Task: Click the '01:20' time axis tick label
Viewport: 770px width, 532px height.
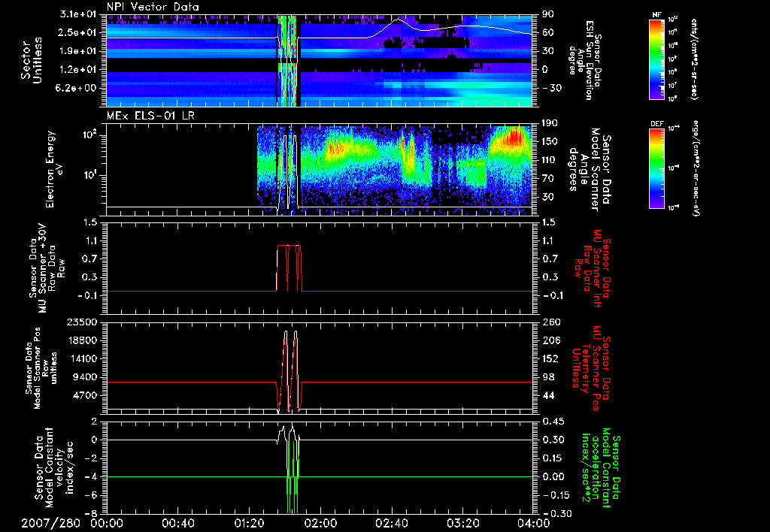Action: 249,523
